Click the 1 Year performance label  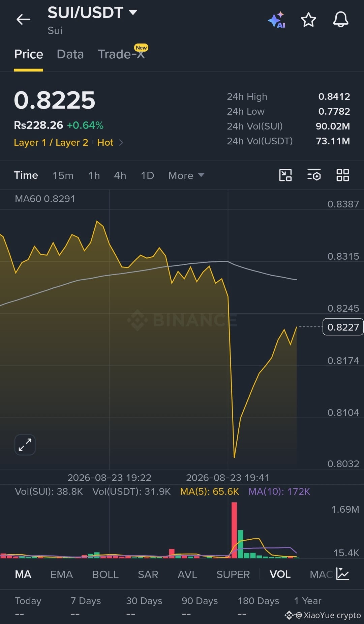[308, 601]
